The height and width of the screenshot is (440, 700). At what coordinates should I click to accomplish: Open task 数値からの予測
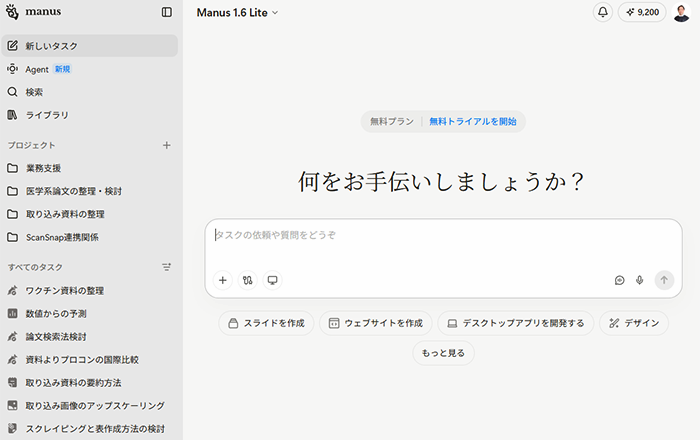click(90, 314)
